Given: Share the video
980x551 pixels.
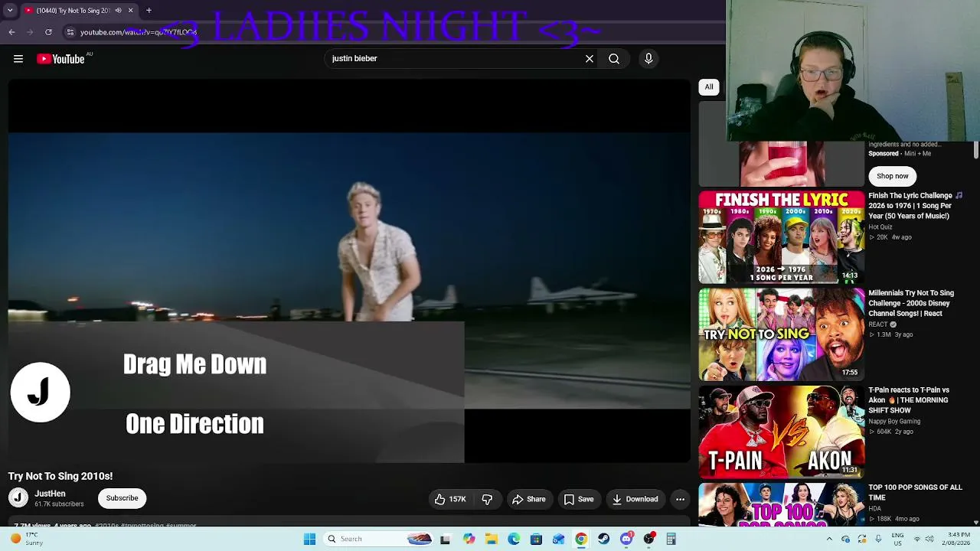Looking at the screenshot, I should [x=528, y=499].
